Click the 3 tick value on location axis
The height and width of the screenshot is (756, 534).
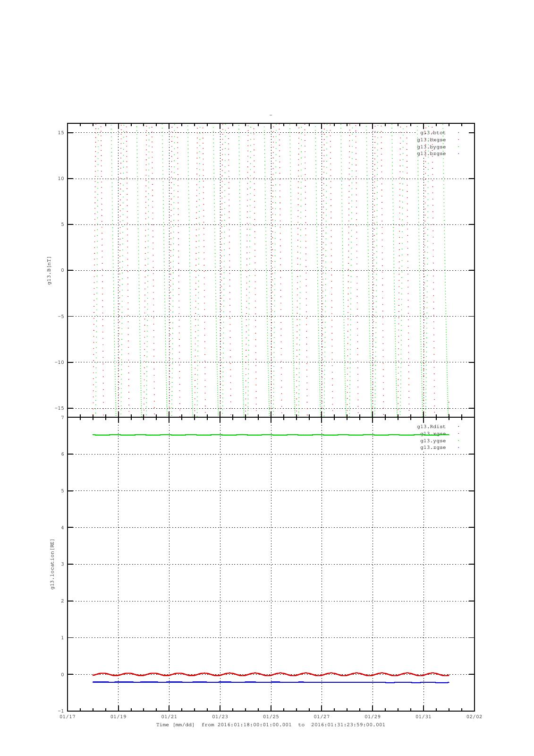tap(62, 564)
